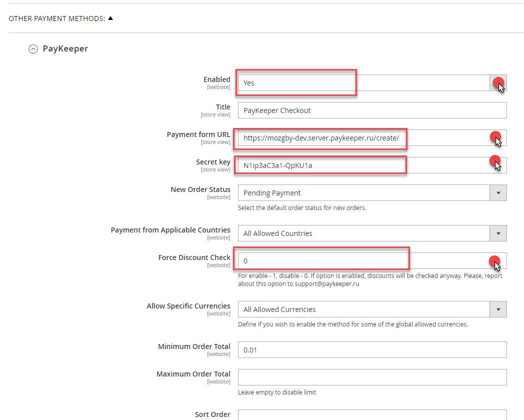Click red marker at the Enabled dropdown
The height and width of the screenshot is (420, 524).
click(x=498, y=82)
